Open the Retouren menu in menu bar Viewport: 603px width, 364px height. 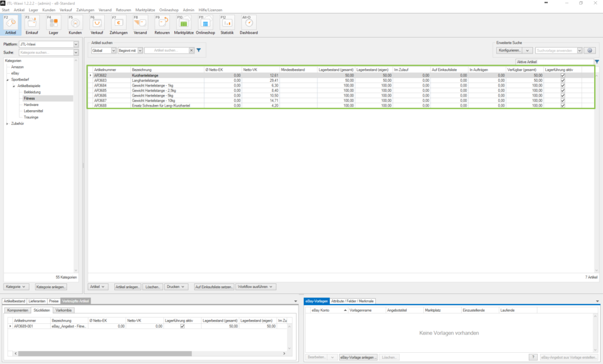[122, 11]
